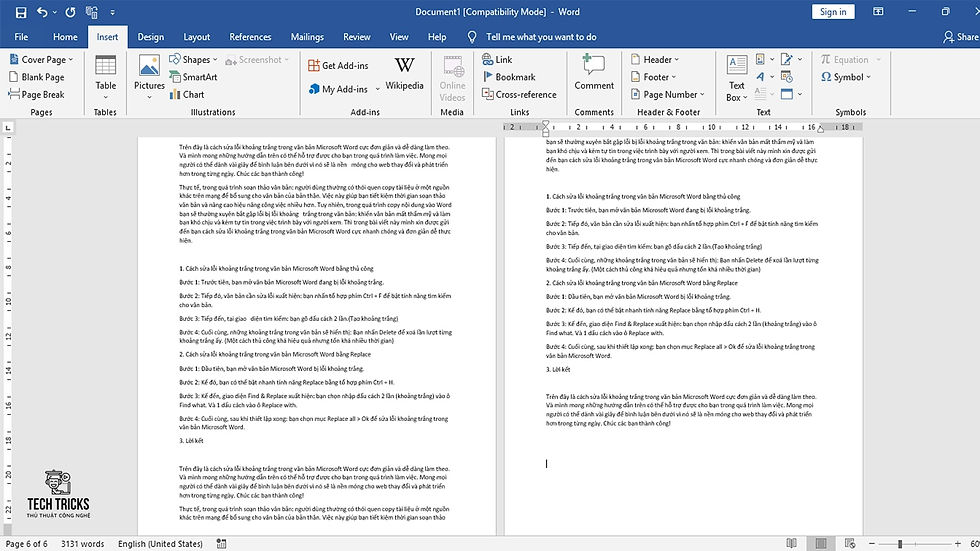Insert a Cross-reference
The height and width of the screenshot is (551, 980).
[519, 94]
